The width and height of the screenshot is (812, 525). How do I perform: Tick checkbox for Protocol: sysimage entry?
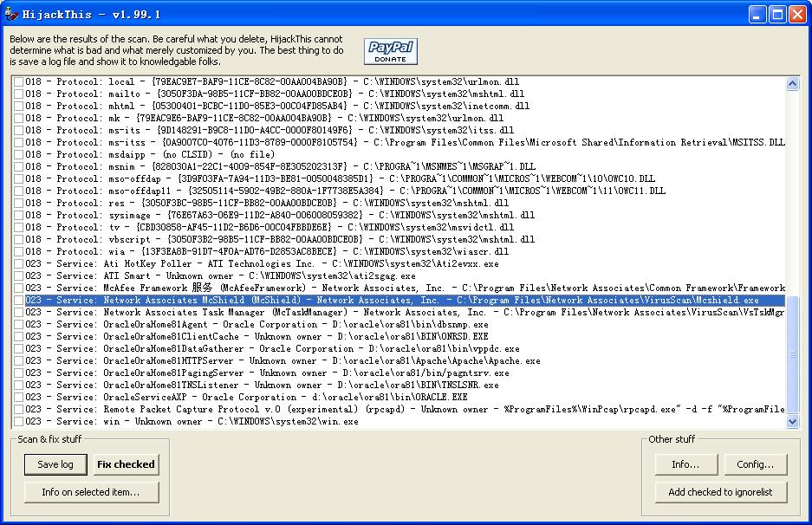19,216
